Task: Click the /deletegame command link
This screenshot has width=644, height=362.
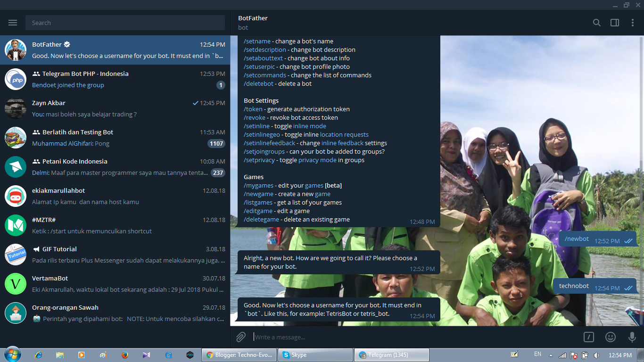Action: pos(261,219)
